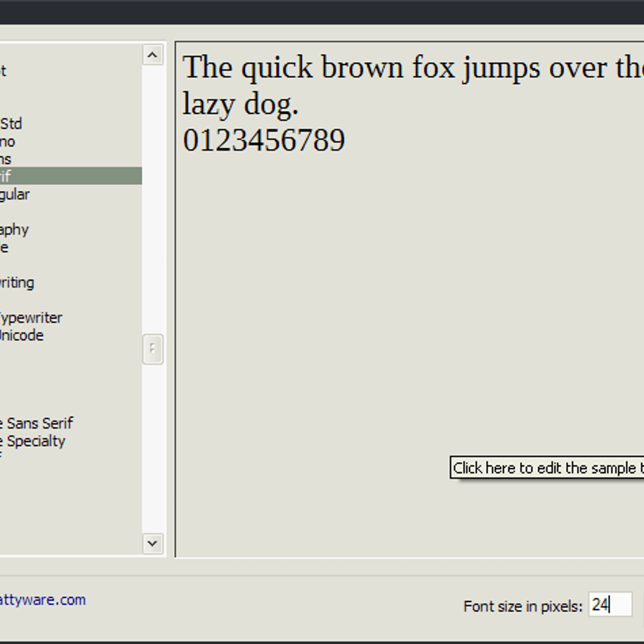
Task: Pick the font entry ending in "no"
Action: click(8, 142)
